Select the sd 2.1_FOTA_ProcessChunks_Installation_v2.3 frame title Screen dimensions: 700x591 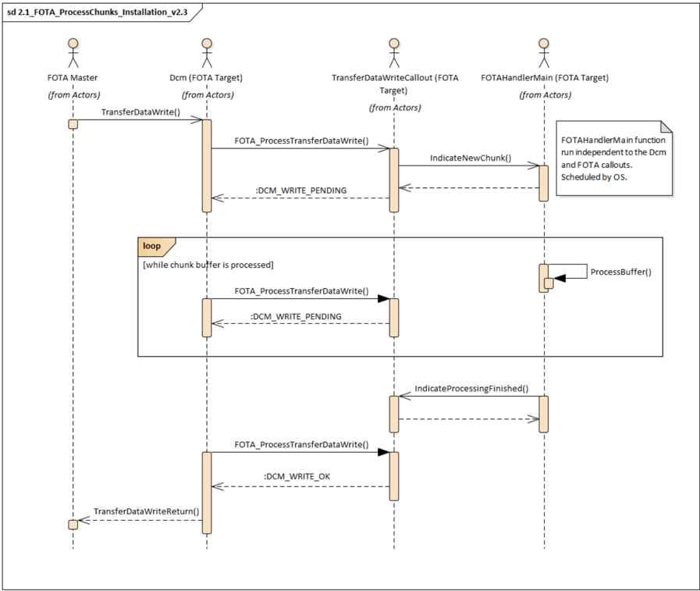[x=98, y=12]
